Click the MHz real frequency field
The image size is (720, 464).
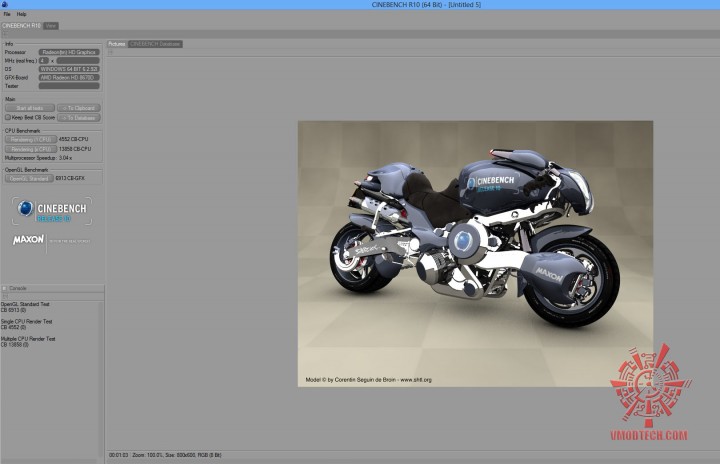pos(78,61)
